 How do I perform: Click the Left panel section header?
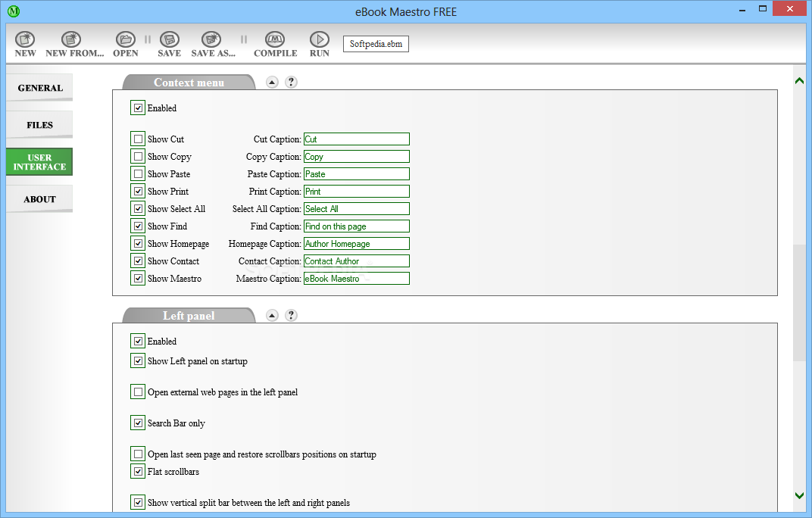[189, 316]
